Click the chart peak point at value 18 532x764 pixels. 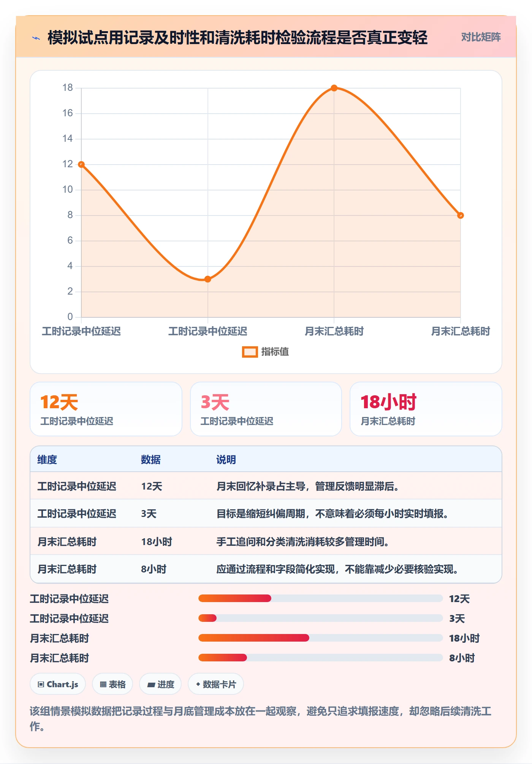click(334, 88)
